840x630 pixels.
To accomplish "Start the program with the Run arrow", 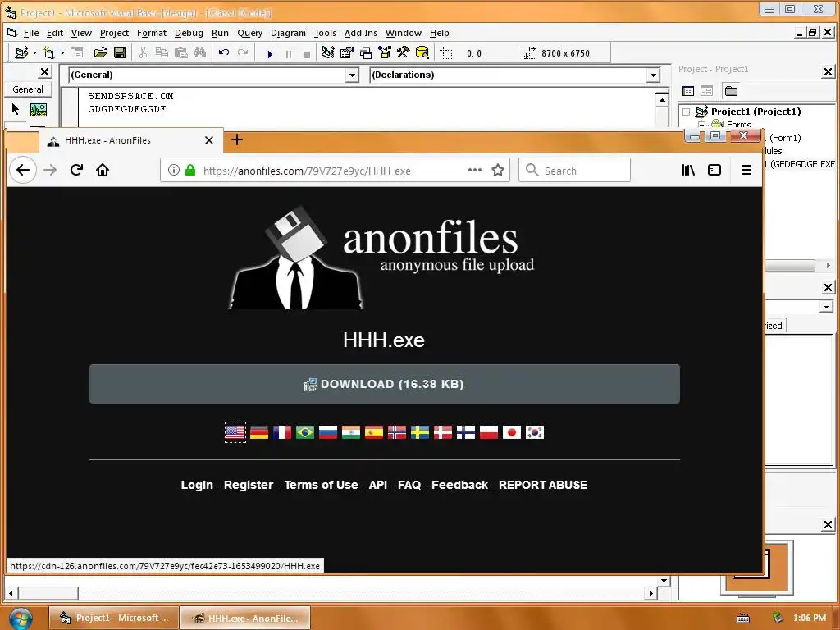I will 270,54.
